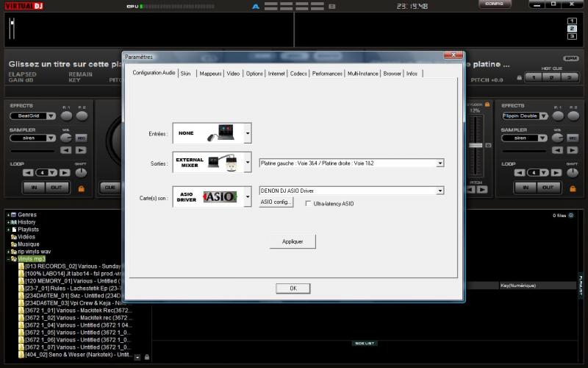Click right deck loop length left arrow
Image resolution: width=588 pixels, height=368 pixels.
point(520,173)
